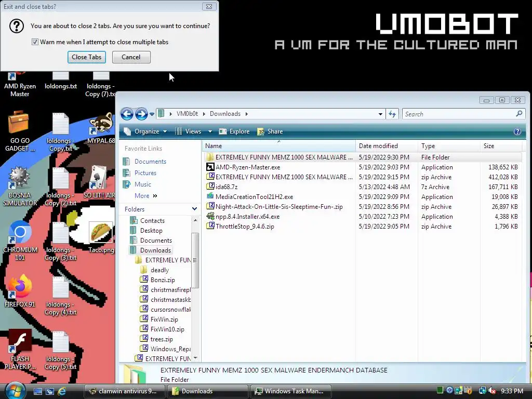Image resolution: width=532 pixels, height=399 pixels.
Task: Click Switch between windows icon
Action: (49, 391)
